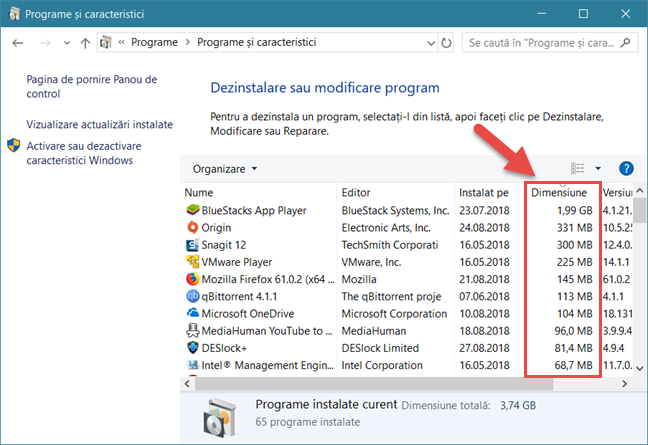Screen dimensions: 648x445
Task: Click the change view list icon
Action: (x=578, y=168)
